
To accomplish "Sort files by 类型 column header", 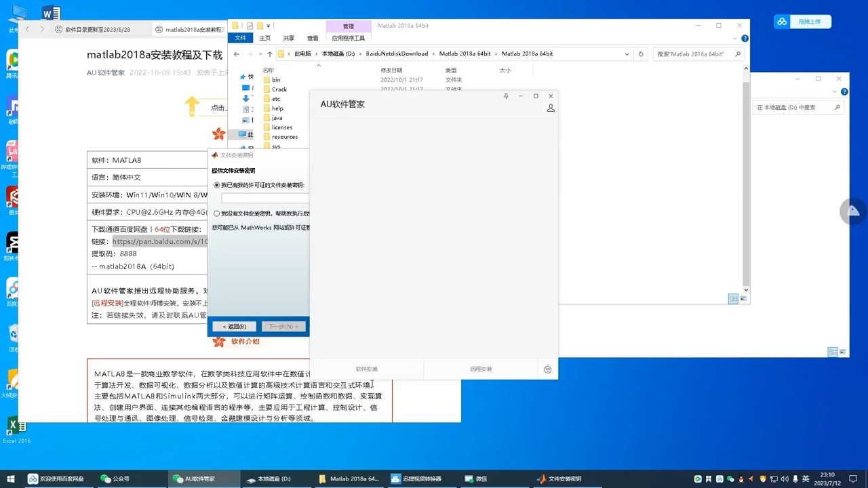I will [451, 70].
